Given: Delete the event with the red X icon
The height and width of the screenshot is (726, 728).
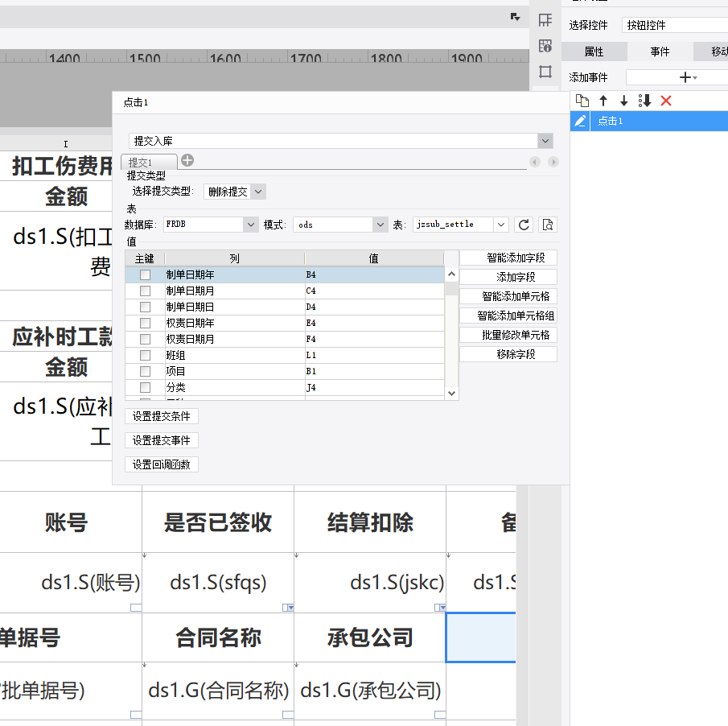Looking at the screenshot, I should click(x=666, y=101).
